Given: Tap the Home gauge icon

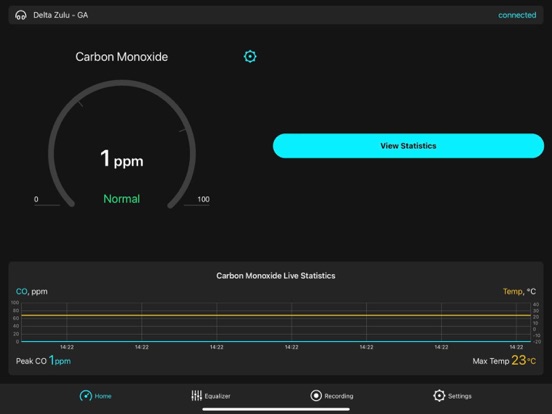Looking at the screenshot, I should tap(86, 396).
